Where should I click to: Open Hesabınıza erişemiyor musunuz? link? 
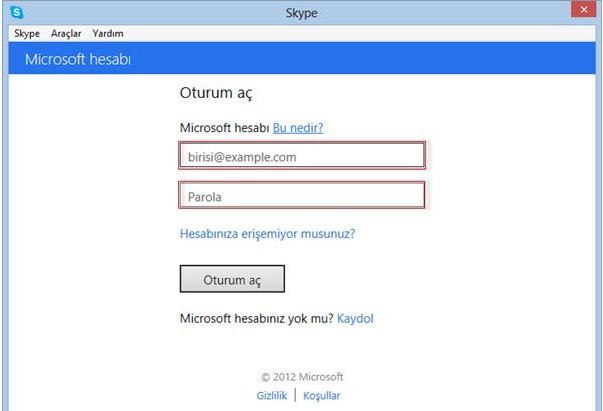(267, 234)
